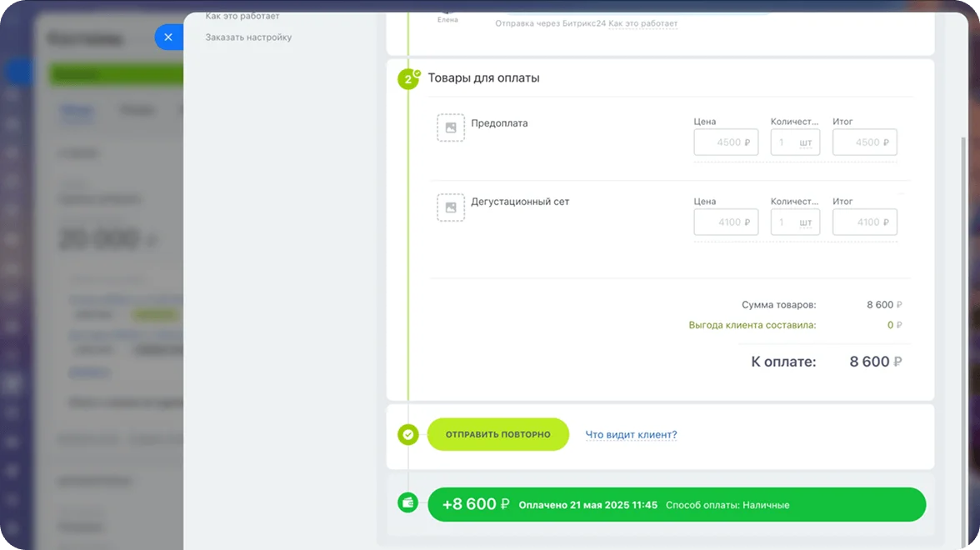
Task: Click the green +8 600 ₽ paid bar
Action: pyautogui.click(x=676, y=505)
